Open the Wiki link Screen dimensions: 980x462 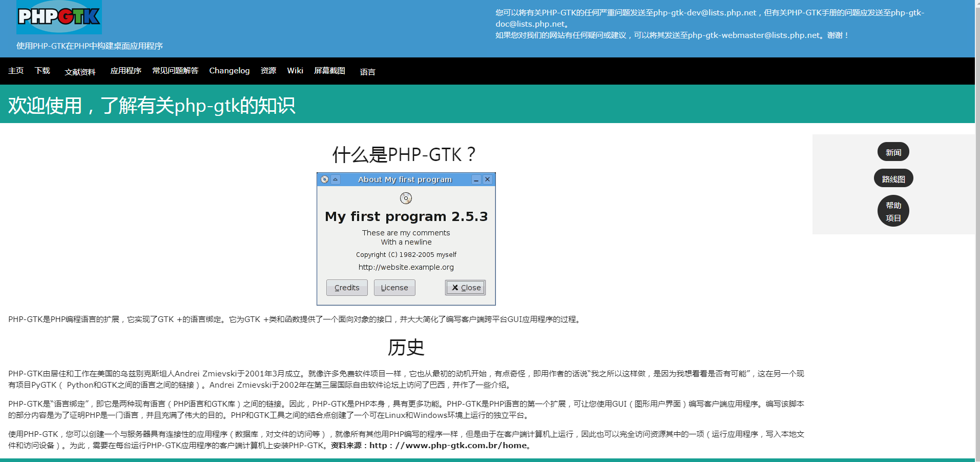click(x=295, y=71)
